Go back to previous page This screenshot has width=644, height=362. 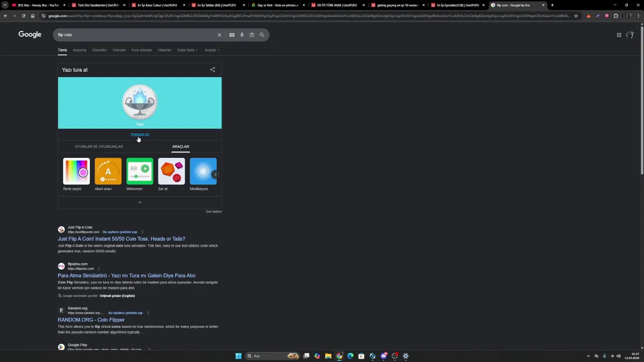point(5,16)
